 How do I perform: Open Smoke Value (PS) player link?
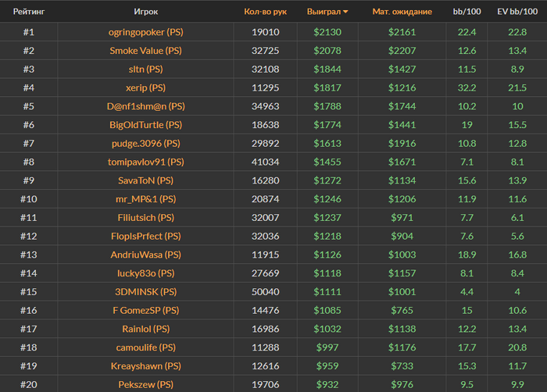point(145,50)
